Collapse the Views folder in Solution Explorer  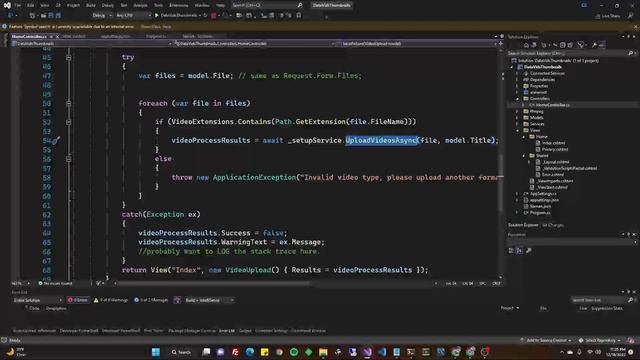518,130
